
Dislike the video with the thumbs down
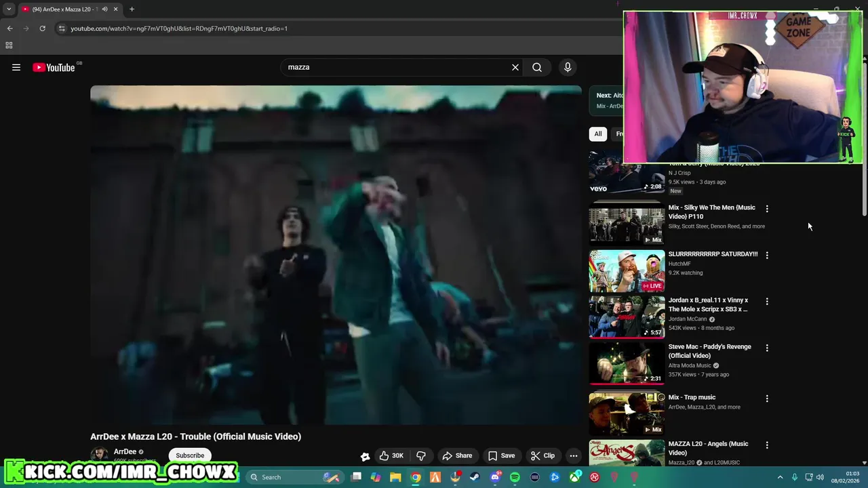coord(420,455)
